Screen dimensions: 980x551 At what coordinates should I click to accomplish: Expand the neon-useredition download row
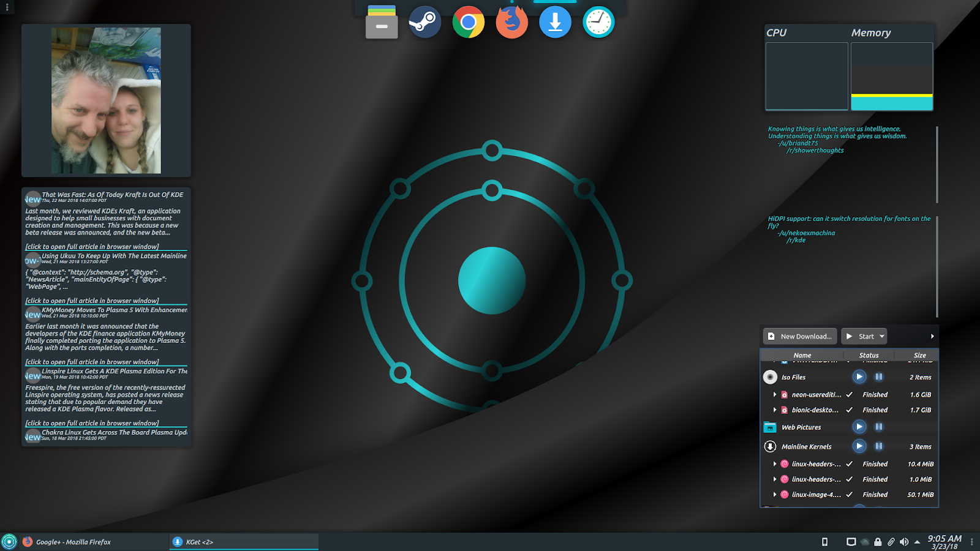[775, 395]
